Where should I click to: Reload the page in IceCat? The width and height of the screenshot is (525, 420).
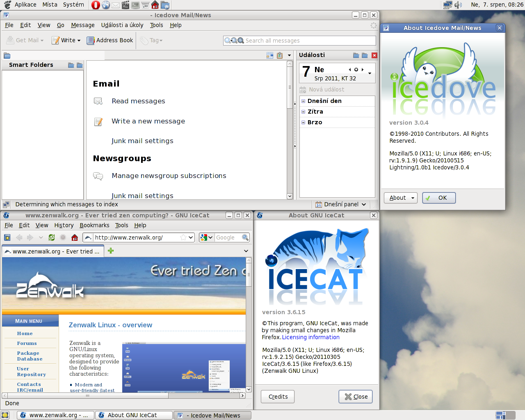click(52, 237)
